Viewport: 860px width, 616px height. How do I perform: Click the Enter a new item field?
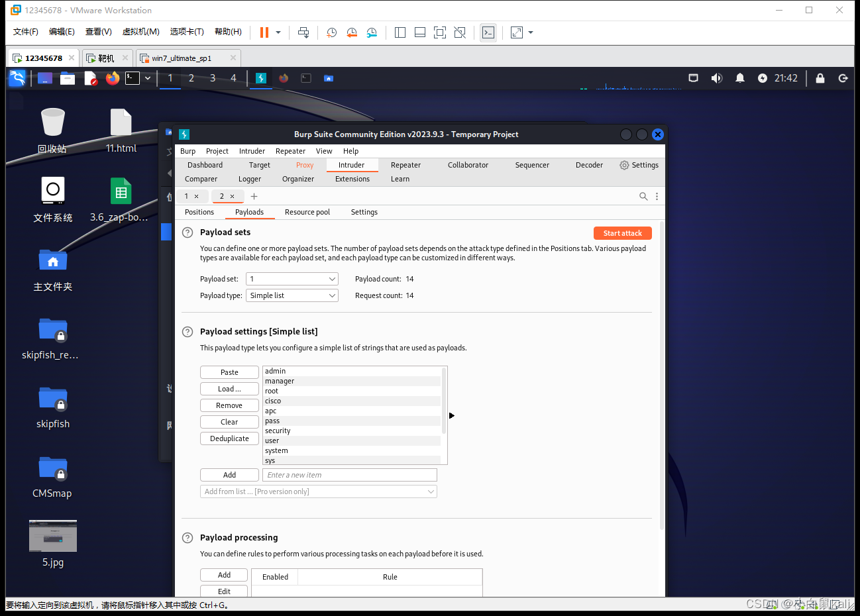coord(350,475)
